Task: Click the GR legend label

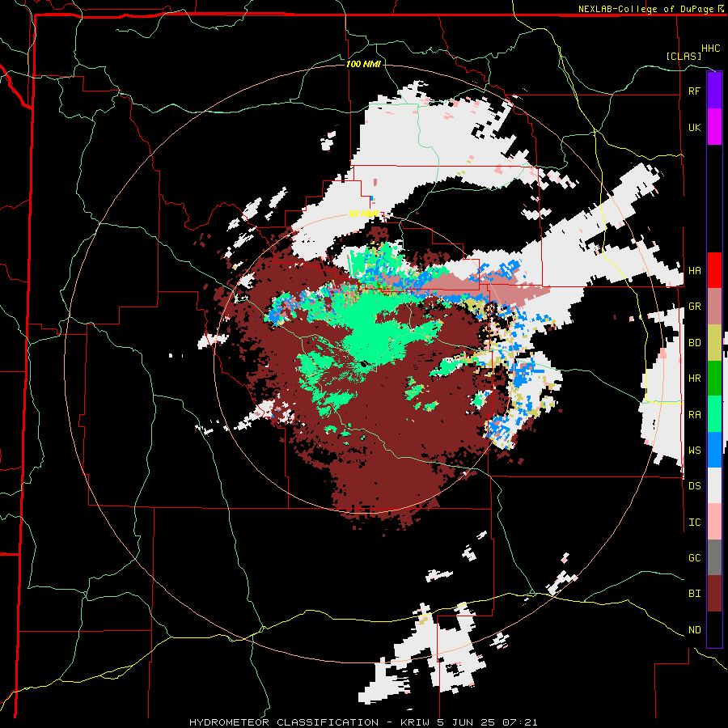Action: (694, 307)
